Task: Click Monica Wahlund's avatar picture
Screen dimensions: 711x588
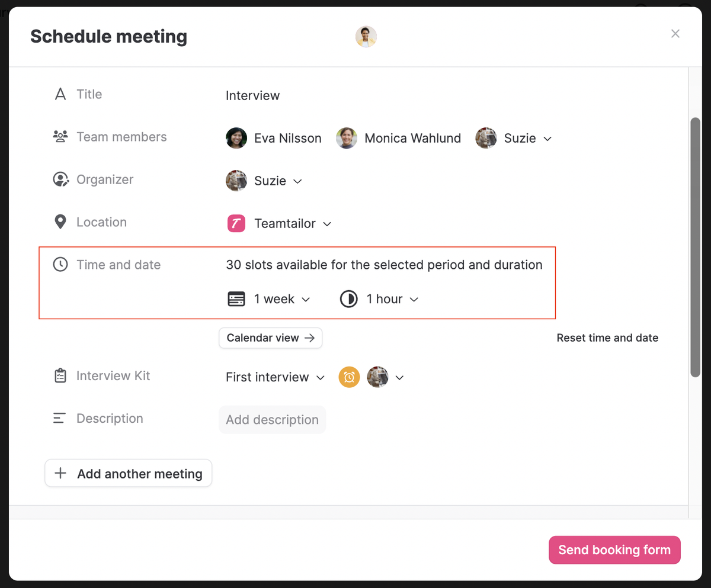Action: [347, 138]
